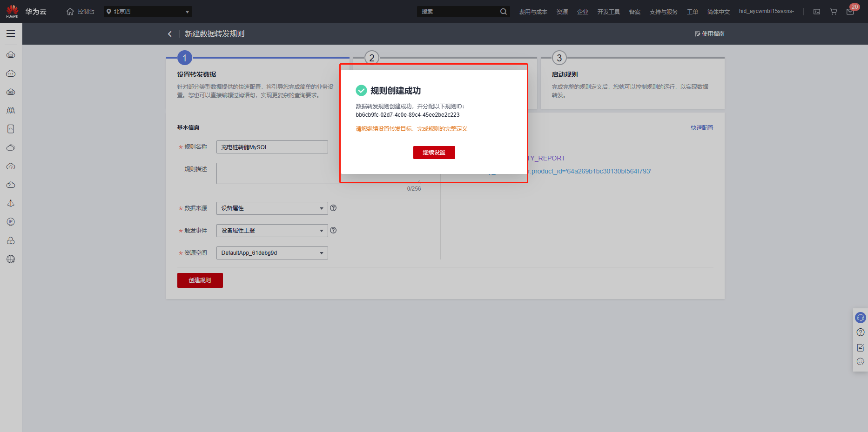
Task: Click the 继续设置 button in the dialog
Action: click(434, 153)
